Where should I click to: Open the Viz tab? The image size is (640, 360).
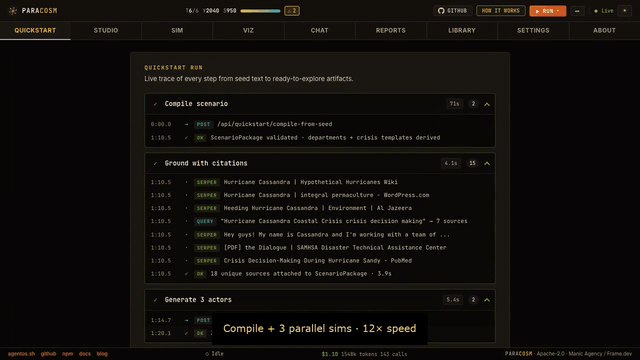tap(248, 31)
